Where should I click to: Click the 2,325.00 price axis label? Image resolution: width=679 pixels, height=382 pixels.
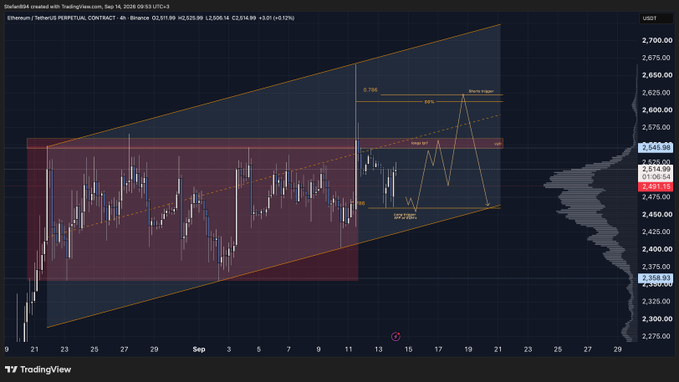(657, 301)
